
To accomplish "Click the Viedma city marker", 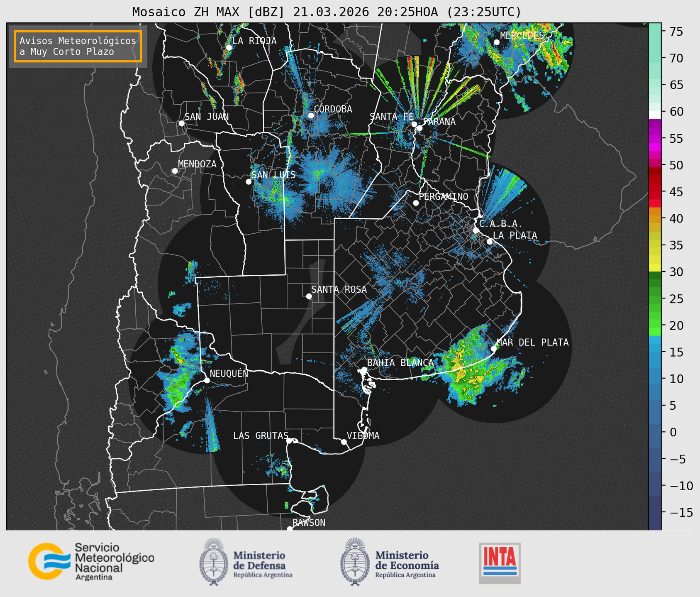I will click(x=344, y=442).
